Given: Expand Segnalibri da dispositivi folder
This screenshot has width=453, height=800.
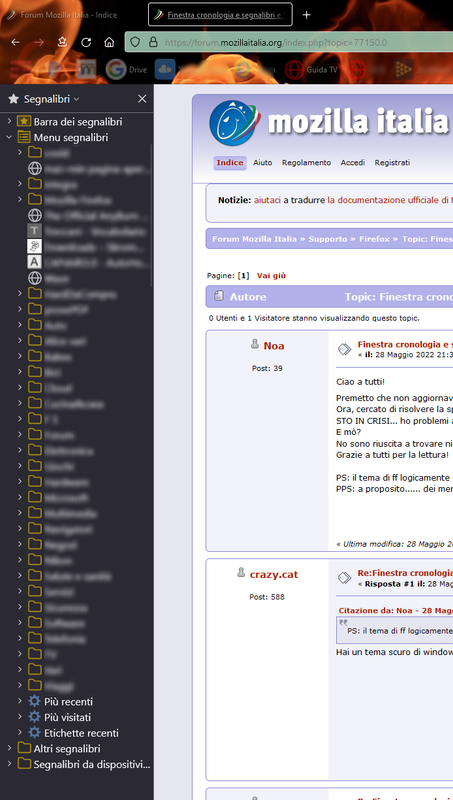Looking at the screenshot, I should click(9, 764).
